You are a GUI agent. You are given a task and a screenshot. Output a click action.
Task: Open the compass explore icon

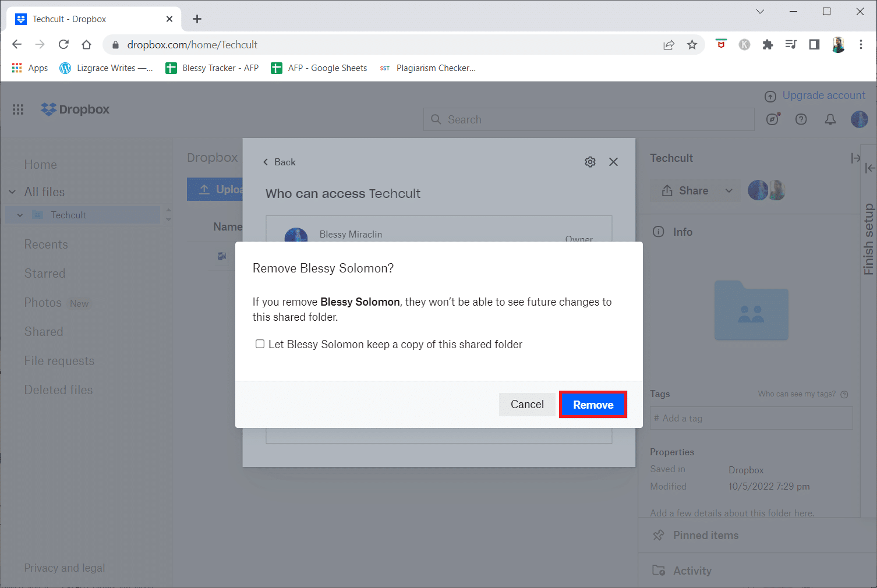(773, 119)
